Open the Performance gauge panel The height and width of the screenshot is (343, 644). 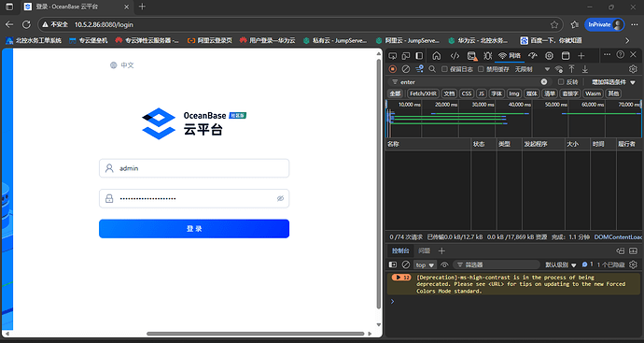coord(533,55)
